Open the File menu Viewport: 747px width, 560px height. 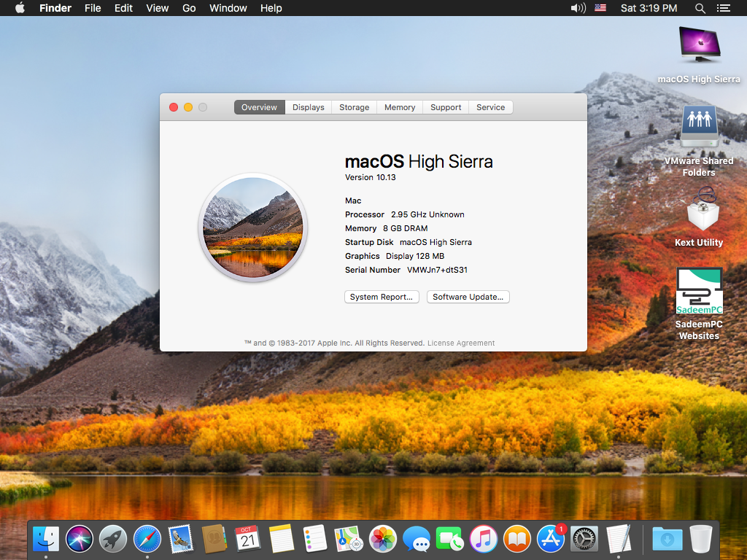(x=93, y=8)
